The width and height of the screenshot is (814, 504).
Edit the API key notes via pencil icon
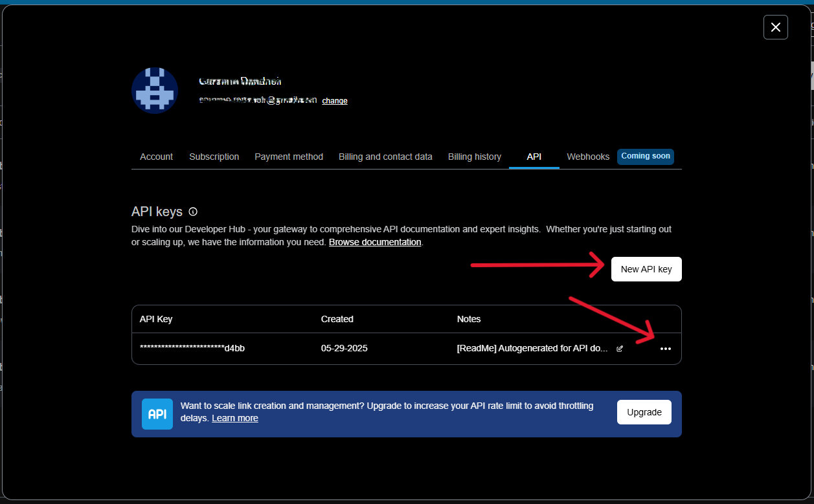click(619, 348)
